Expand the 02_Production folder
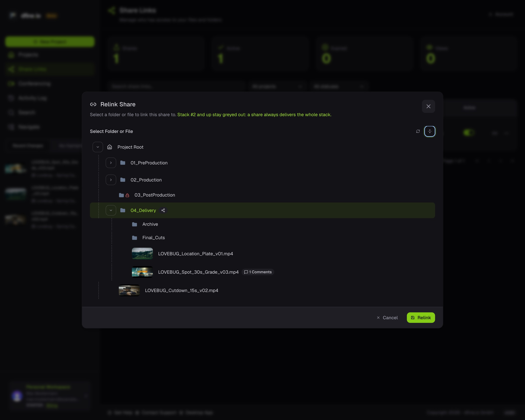This screenshot has width=525, height=420. [x=111, y=180]
